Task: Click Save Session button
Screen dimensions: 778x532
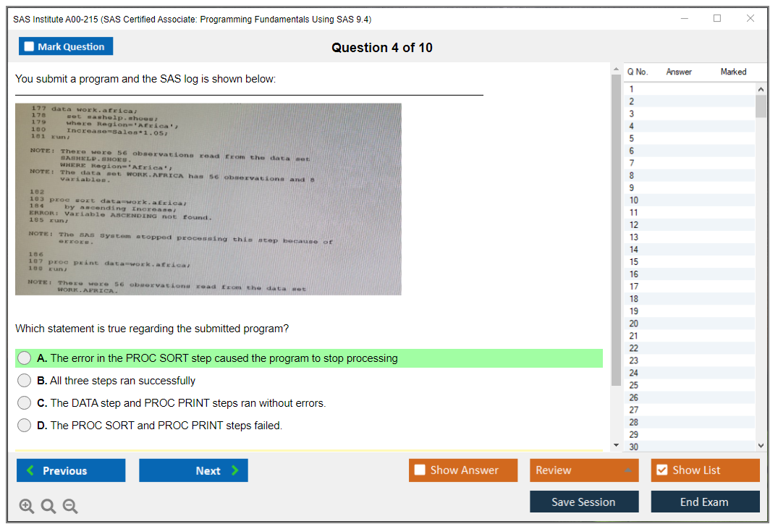Action: pyautogui.click(x=584, y=502)
